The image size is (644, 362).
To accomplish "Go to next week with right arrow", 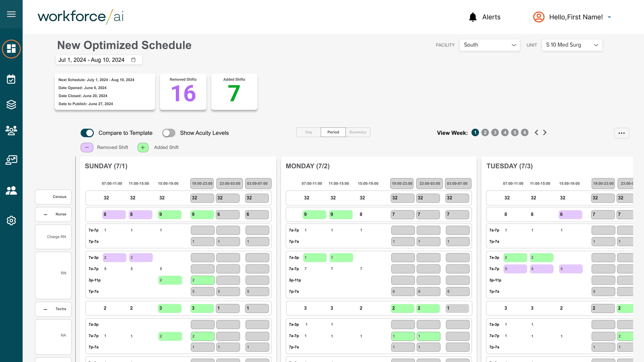I will click(545, 132).
